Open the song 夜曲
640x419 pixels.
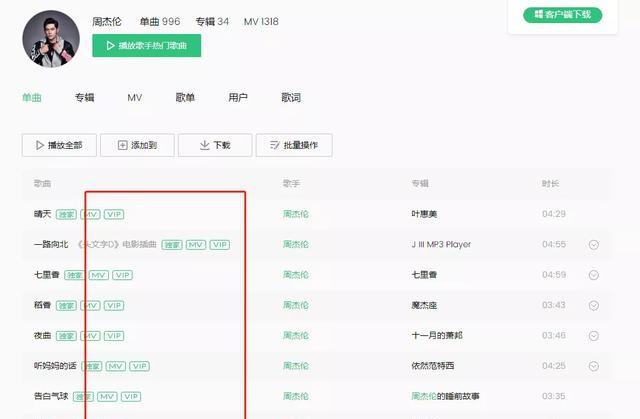click(x=42, y=335)
